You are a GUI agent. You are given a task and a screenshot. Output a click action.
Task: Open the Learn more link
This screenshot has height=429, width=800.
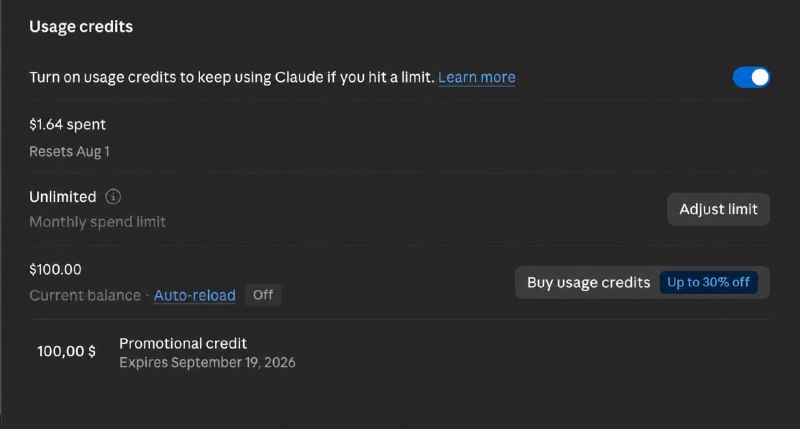click(477, 77)
